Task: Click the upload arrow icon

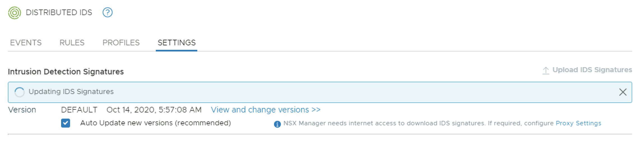Action: (x=545, y=70)
